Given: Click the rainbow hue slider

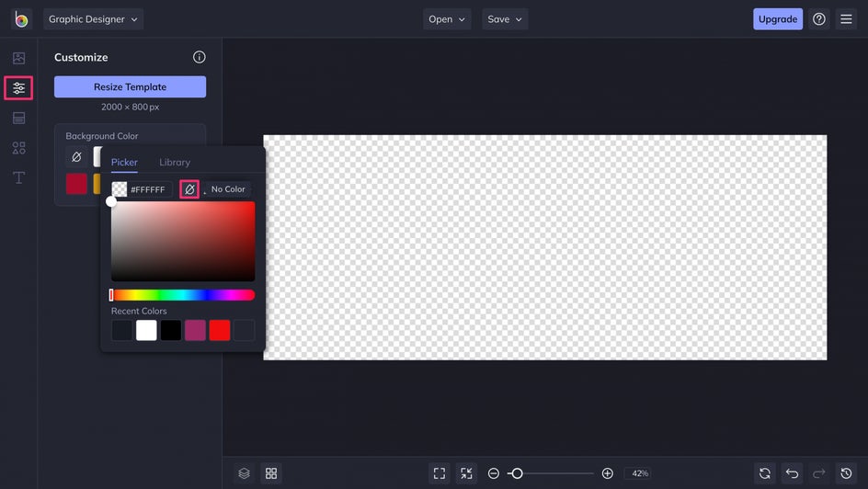Looking at the screenshot, I should [183, 295].
